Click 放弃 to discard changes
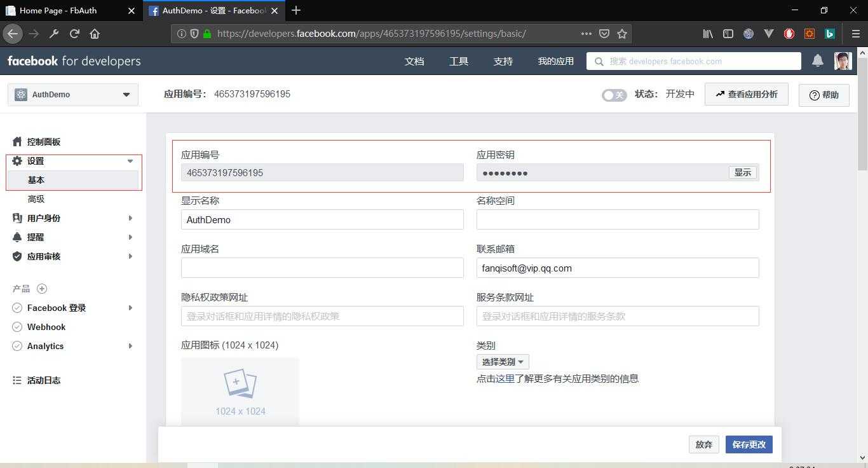The width and height of the screenshot is (868, 468). click(703, 444)
